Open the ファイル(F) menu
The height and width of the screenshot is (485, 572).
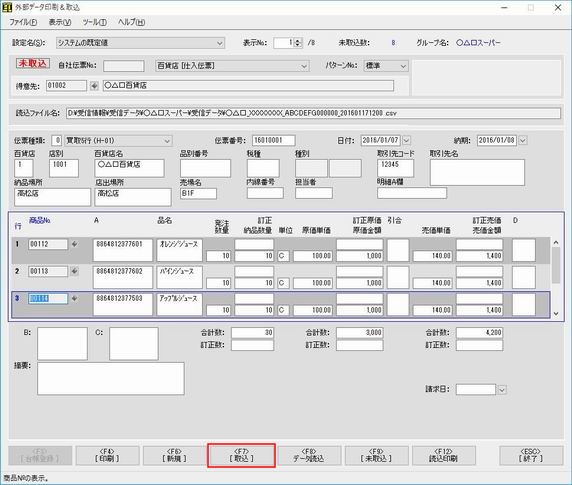23,22
